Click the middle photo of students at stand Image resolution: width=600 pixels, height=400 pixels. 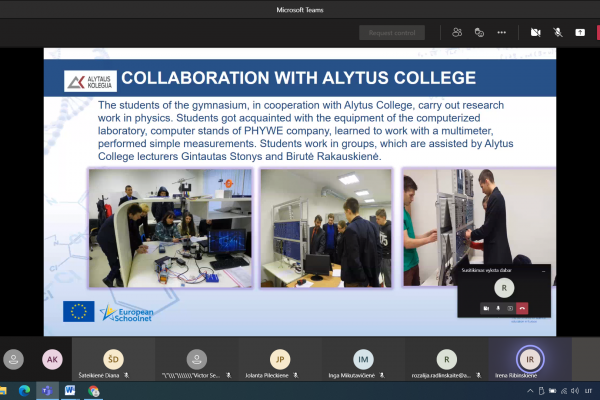click(326, 228)
